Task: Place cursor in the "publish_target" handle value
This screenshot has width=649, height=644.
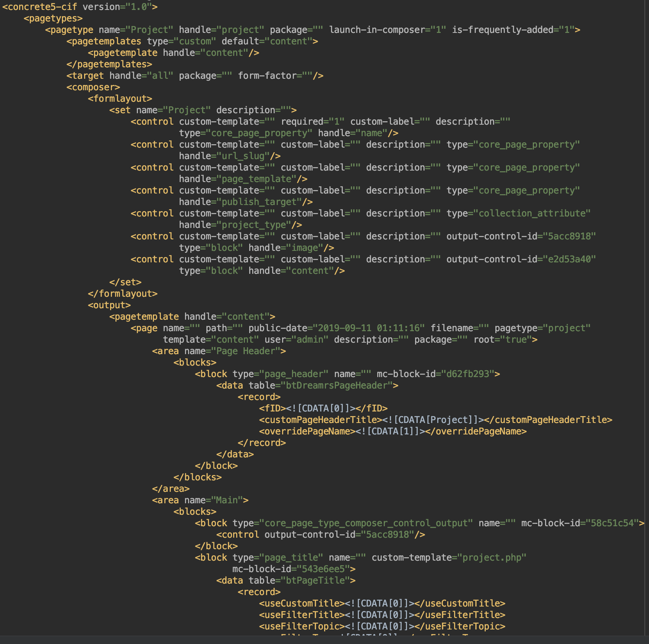Action: click(x=259, y=202)
